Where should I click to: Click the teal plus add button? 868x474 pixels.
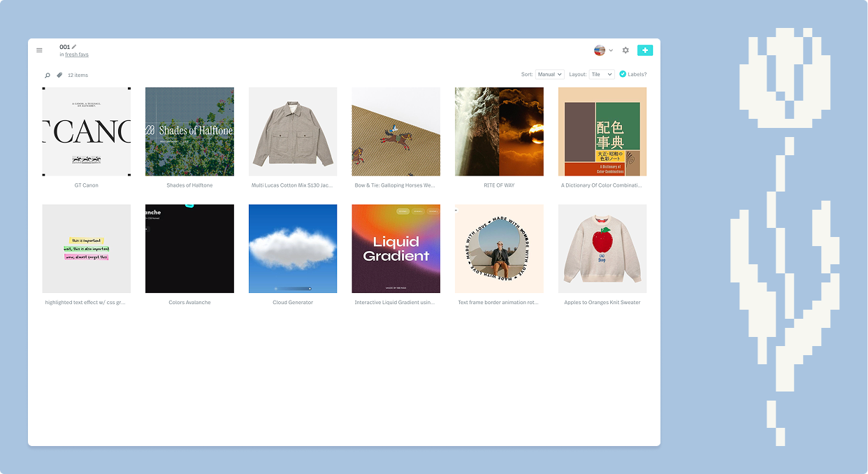click(644, 50)
